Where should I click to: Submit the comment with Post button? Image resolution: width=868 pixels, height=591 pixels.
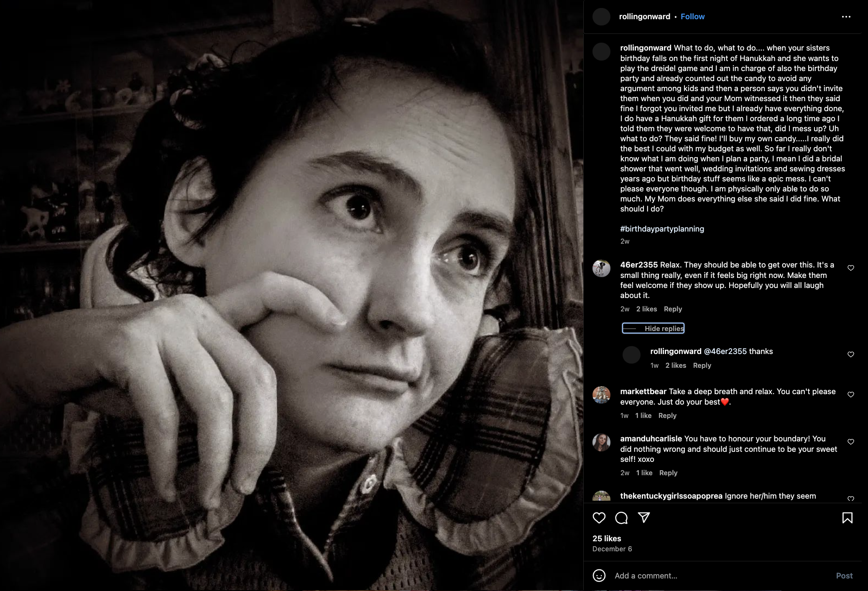coord(844,576)
